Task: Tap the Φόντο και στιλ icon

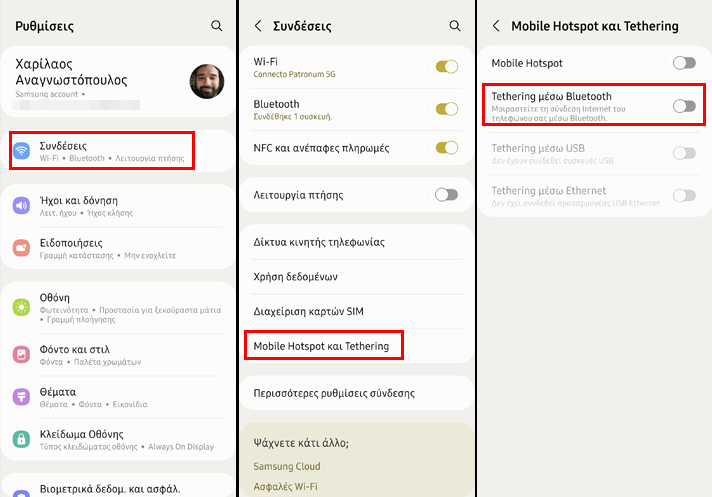Action: pyautogui.click(x=21, y=354)
